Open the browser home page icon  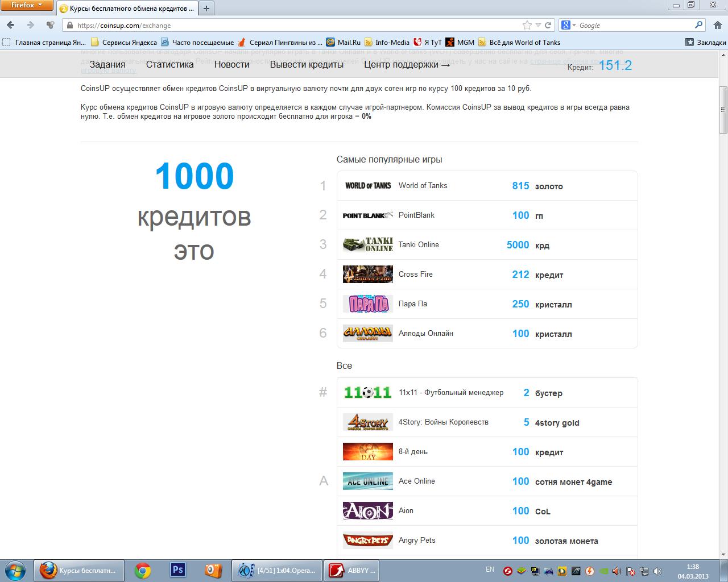pyautogui.click(x=717, y=25)
